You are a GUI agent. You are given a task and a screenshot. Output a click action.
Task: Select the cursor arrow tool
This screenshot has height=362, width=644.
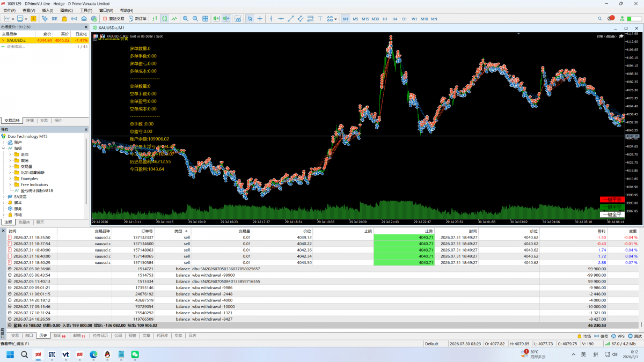[x=250, y=19]
